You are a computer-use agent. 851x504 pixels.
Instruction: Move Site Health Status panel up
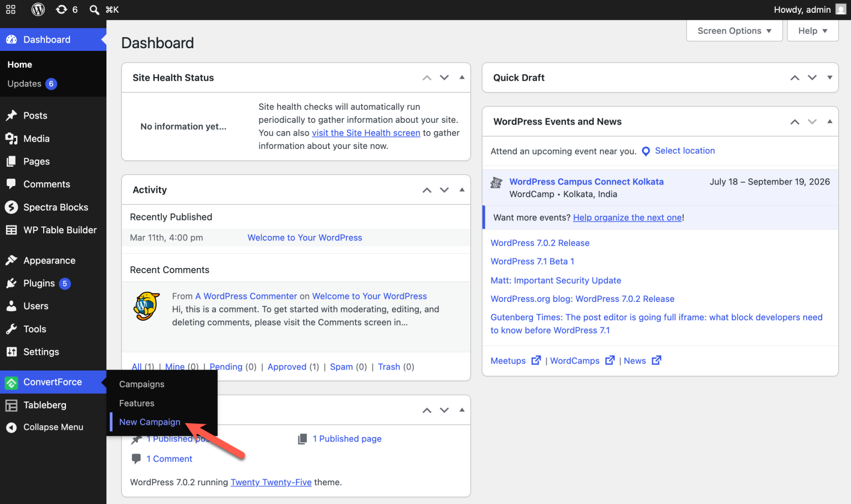[x=427, y=78]
